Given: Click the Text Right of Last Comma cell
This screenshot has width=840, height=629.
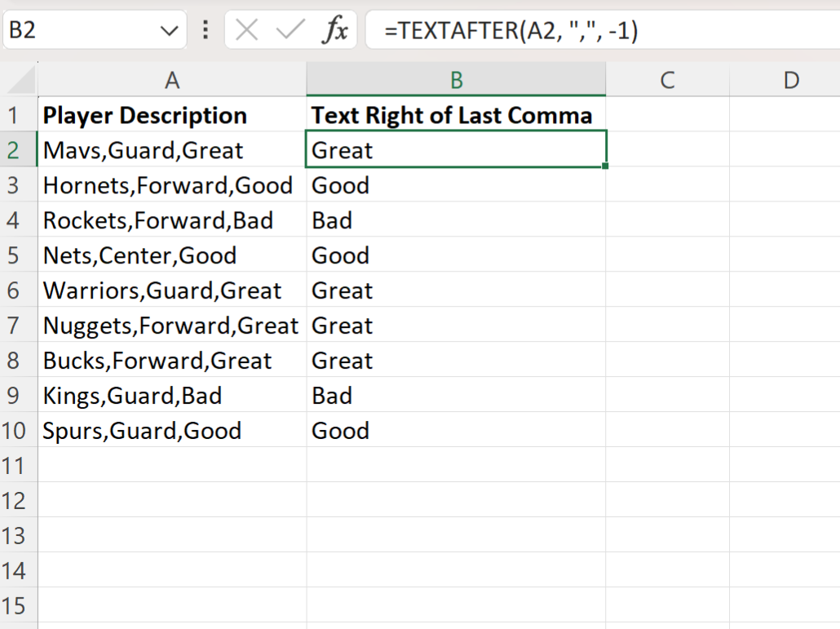Looking at the screenshot, I should coord(456,115).
